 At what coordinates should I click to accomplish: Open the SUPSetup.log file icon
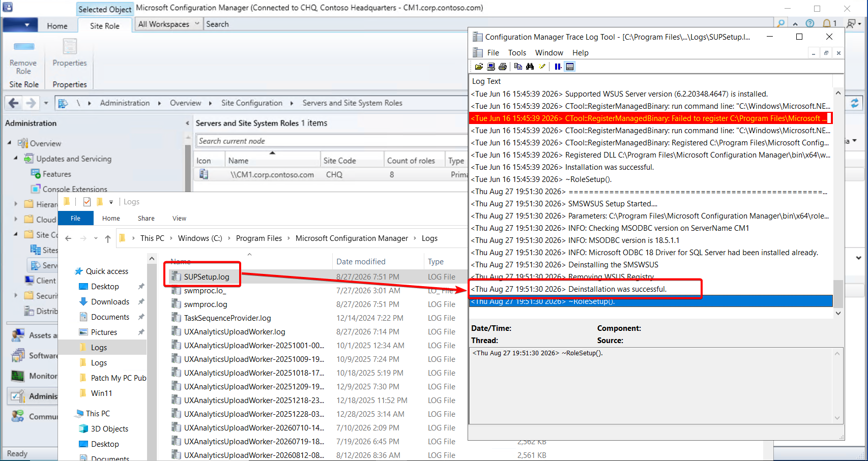pyautogui.click(x=176, y=276)
